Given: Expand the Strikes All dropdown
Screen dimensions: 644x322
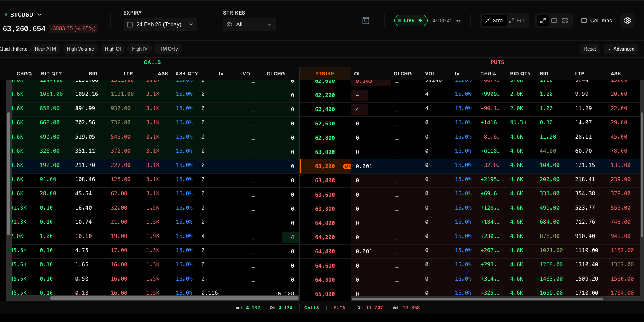Looking at the screenshot, I should pos(249,24).
